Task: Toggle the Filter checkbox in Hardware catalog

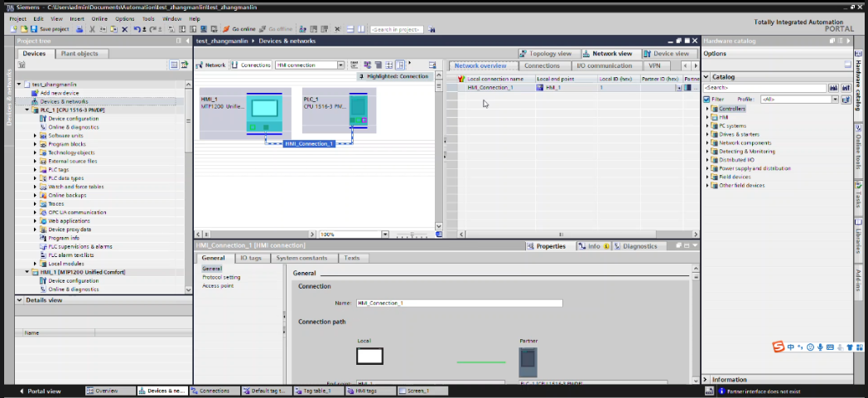Action: [x=706, y=99]
